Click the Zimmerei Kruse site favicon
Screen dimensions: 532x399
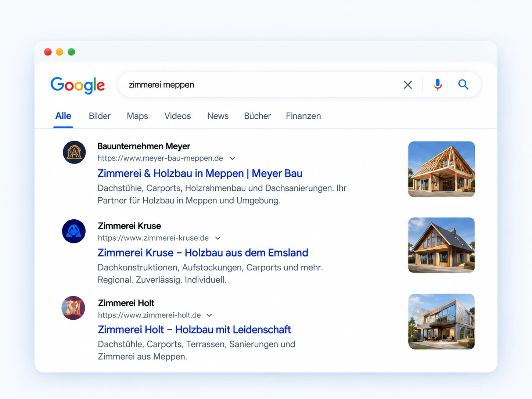[74, 231]
